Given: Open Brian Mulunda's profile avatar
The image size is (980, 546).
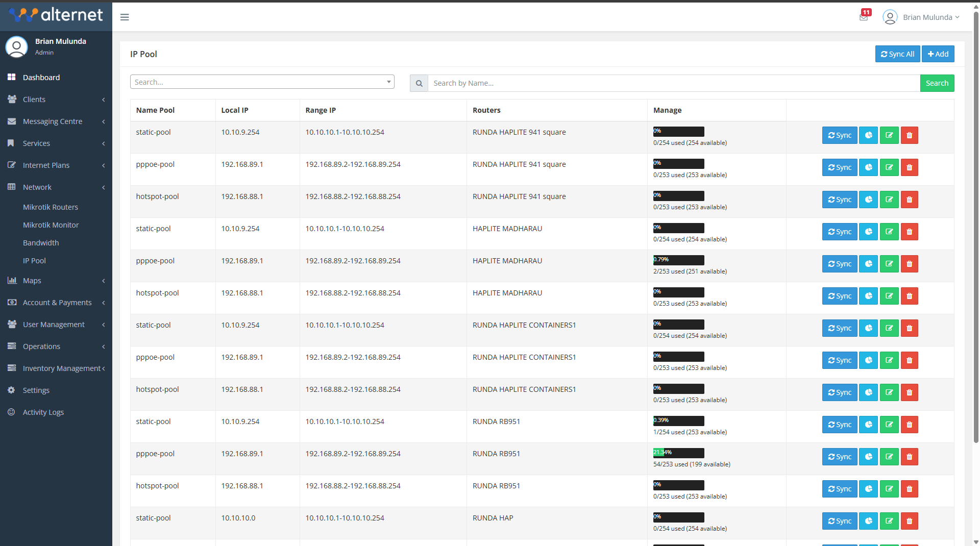Looking at the screenshot, I should (x=890, y=17).
